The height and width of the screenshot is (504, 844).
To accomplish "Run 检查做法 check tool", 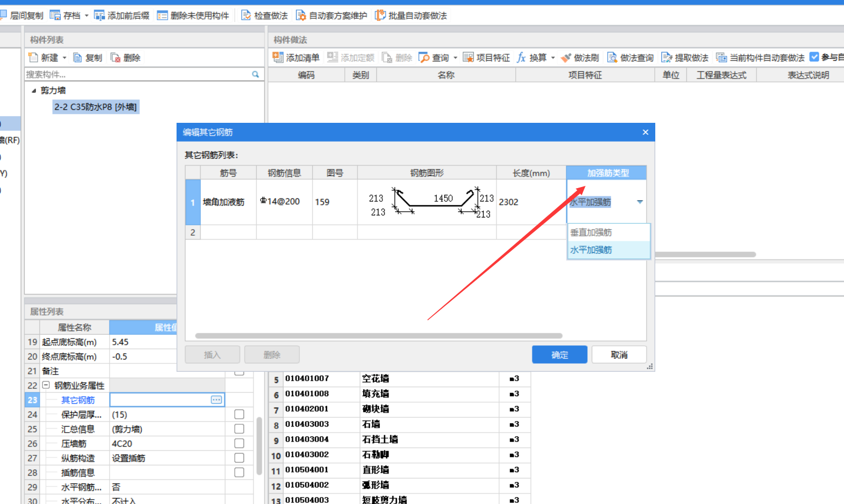I will pyautogui.click(x=265, y=15).
